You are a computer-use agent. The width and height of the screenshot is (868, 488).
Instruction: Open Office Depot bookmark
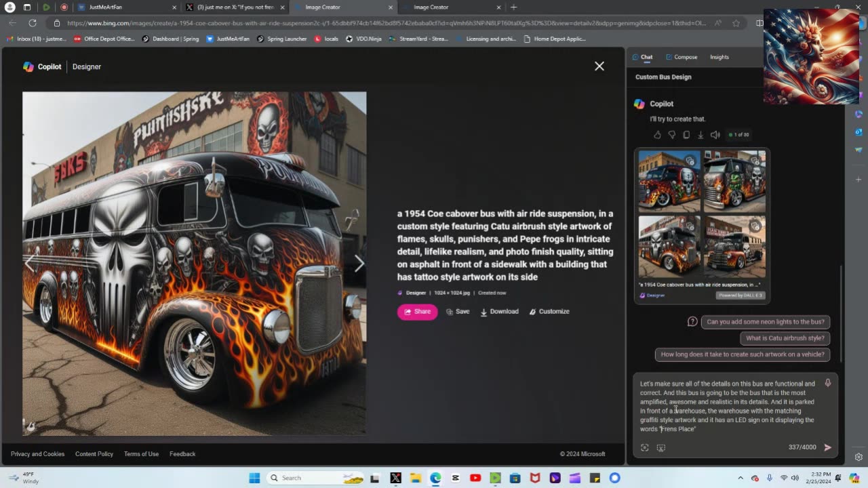104,39
